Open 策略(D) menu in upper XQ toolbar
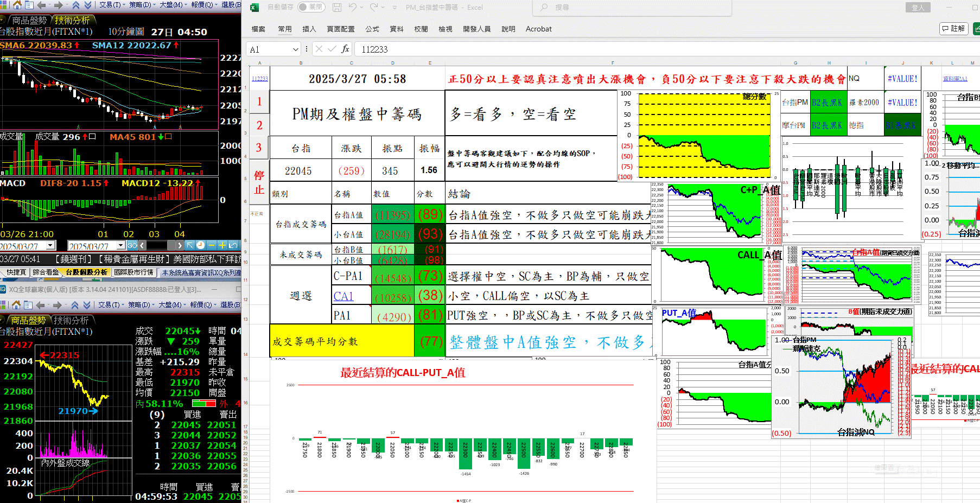Screen dimensions: 980x503 [142, 5]
